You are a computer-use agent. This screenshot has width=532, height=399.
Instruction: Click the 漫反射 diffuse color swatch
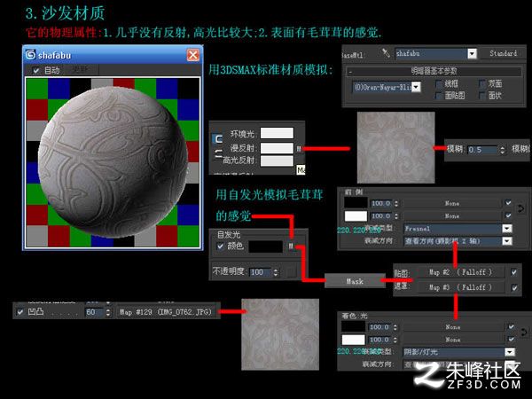(277, 148)
